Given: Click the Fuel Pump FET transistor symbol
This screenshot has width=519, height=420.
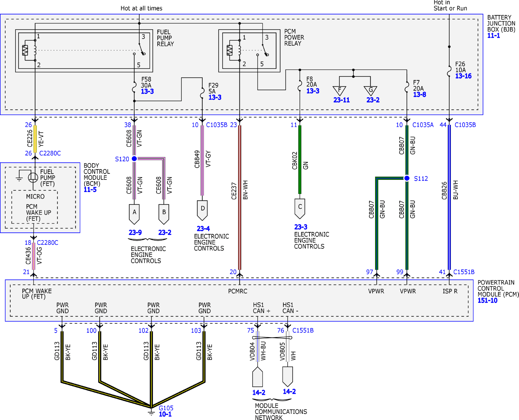Looking at the screenshot, I should point(33,177).
